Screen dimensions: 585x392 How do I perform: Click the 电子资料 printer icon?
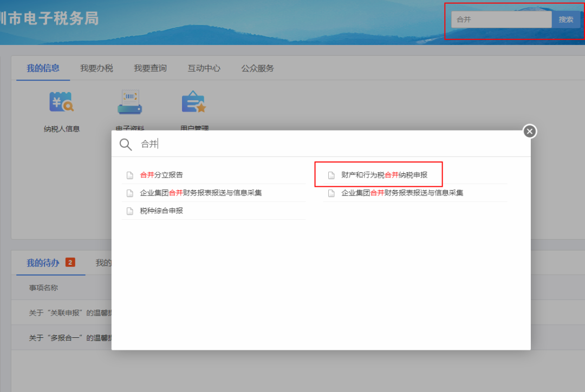(130, 102)
